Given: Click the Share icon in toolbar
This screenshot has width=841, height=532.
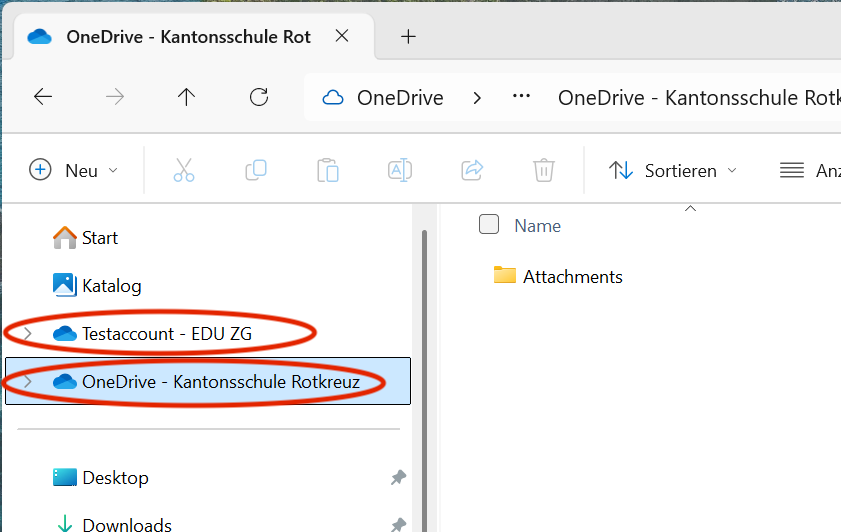Looking at the screenshot, I should (x=472, y=170).
